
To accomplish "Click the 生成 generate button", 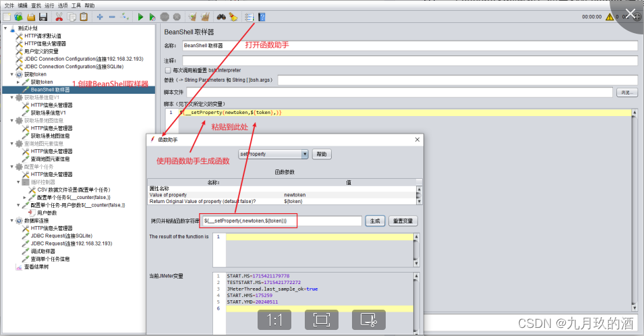I will pos(375,221).
